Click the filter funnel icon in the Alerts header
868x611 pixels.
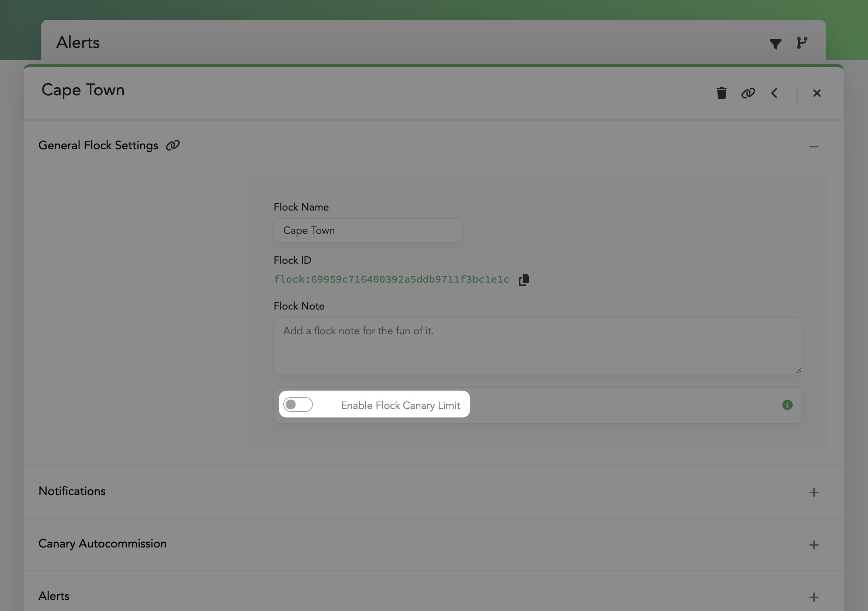tap(775, 44)
